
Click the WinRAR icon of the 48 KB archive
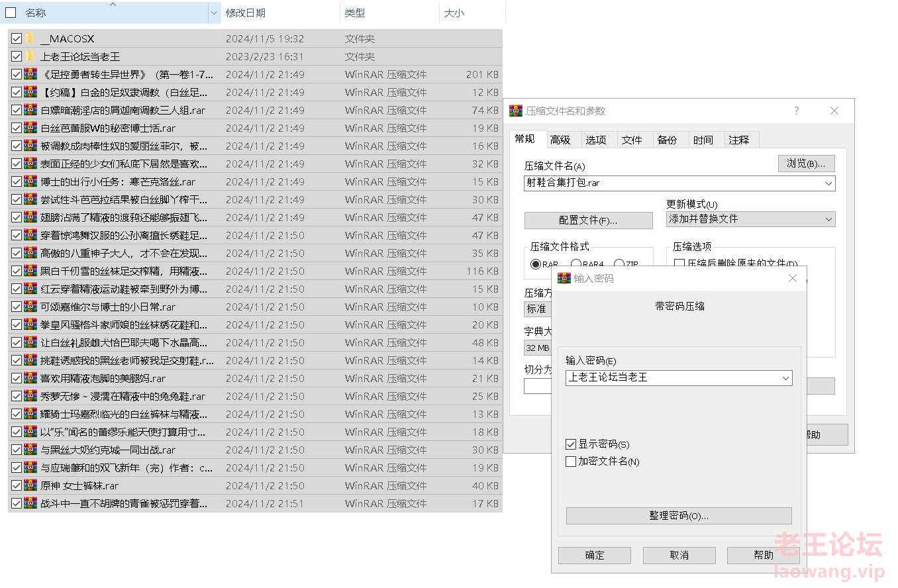tap(30, 342)
